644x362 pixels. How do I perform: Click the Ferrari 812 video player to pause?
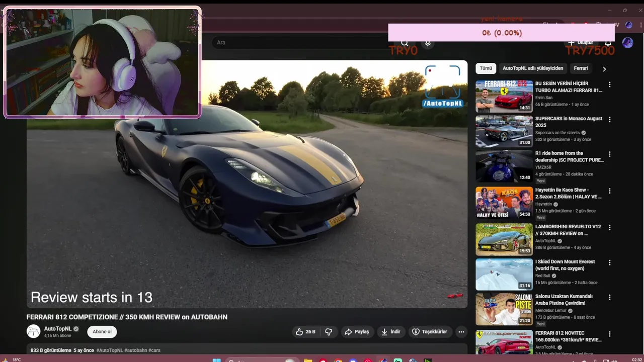(247, 184)
